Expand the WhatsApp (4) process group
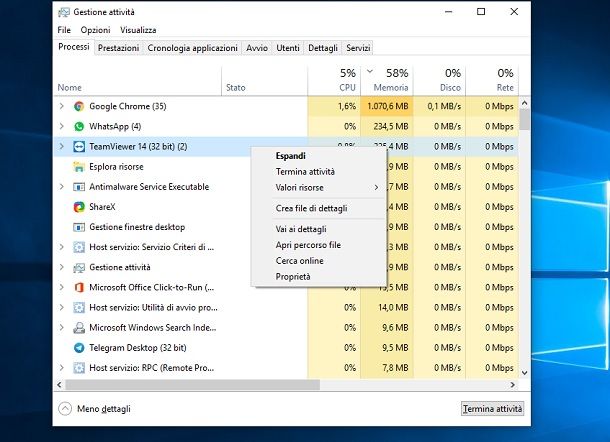Viewport: 610px width, 442px height. (x=61, y=126)
